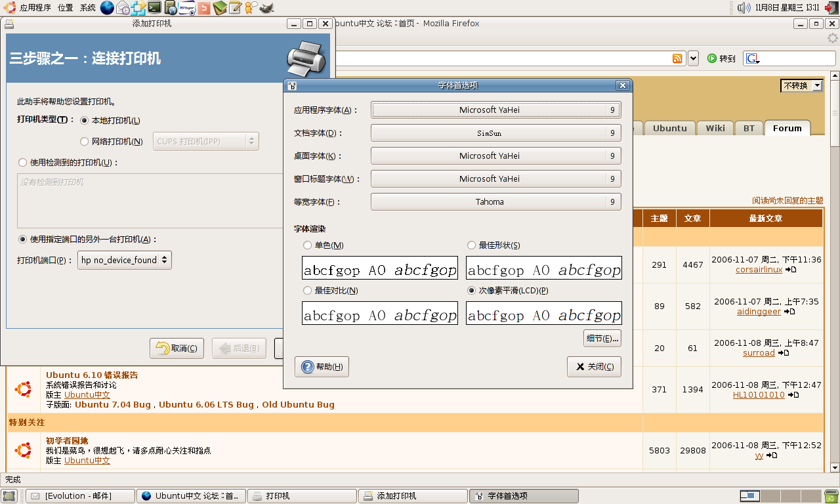Launch MPlayer from the top panel
840x504 pixels.
[187, 8]
